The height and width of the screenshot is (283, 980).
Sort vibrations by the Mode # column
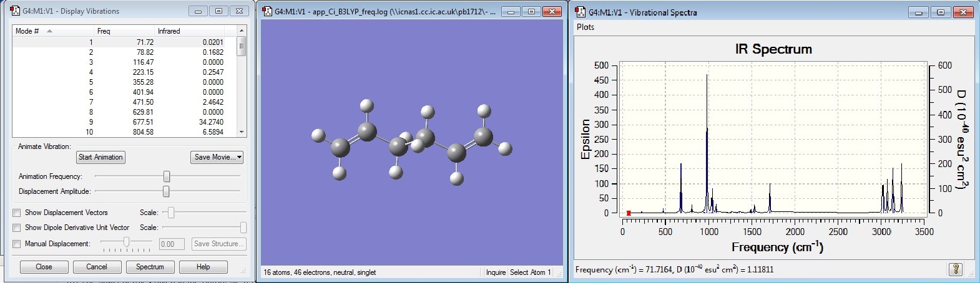tap(52, 31)
